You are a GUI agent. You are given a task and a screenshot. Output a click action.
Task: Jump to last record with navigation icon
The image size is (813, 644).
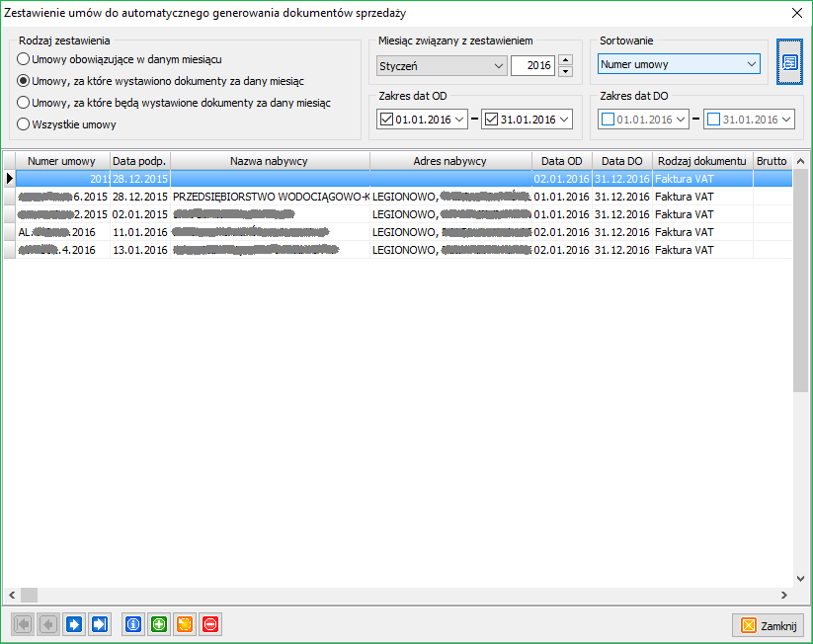[100, 624]
